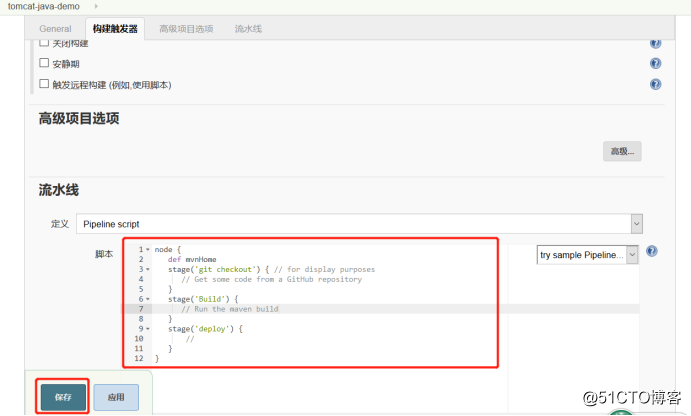
Task: Switch to the 流水线 tab
Action: [x=248, y=29]
